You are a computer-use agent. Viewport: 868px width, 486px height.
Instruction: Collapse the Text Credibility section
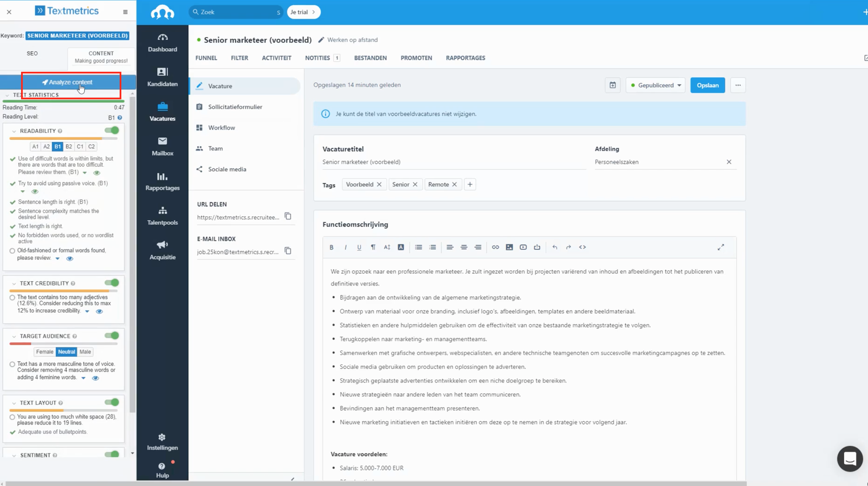point(14,284)
